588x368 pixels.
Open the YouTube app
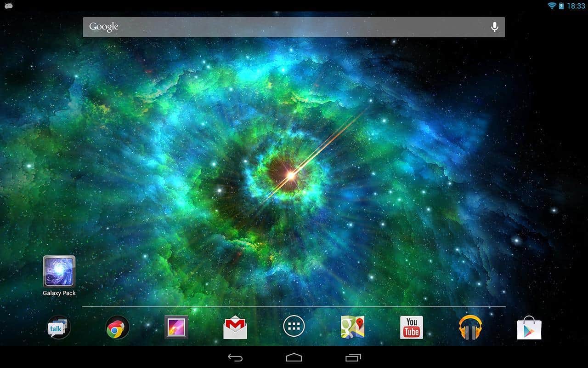pos(411,327)
